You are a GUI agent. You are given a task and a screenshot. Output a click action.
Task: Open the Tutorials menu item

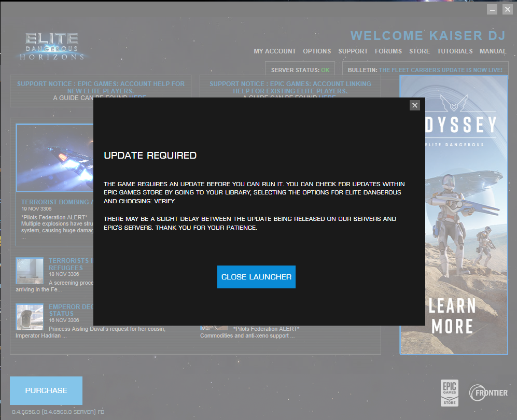455,51
